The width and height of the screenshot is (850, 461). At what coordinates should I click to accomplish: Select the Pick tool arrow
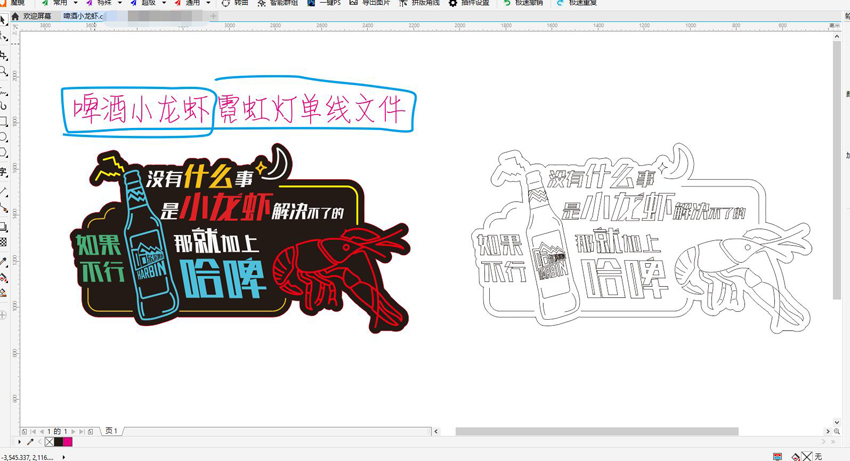[x=3, y=21]
